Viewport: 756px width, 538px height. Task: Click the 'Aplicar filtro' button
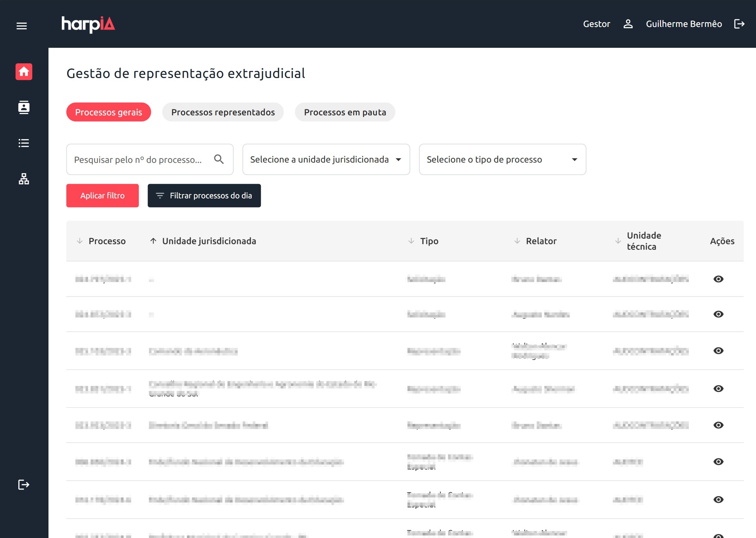pyautogui.click(x=102, y=195)
